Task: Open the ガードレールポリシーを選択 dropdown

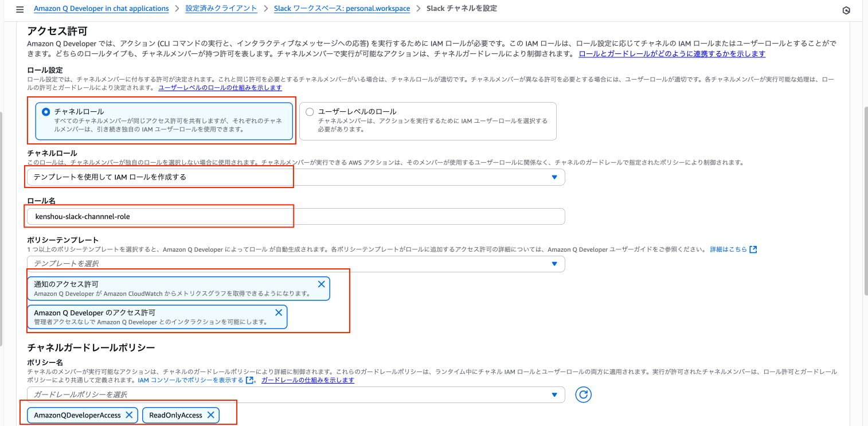Action: 296,394
